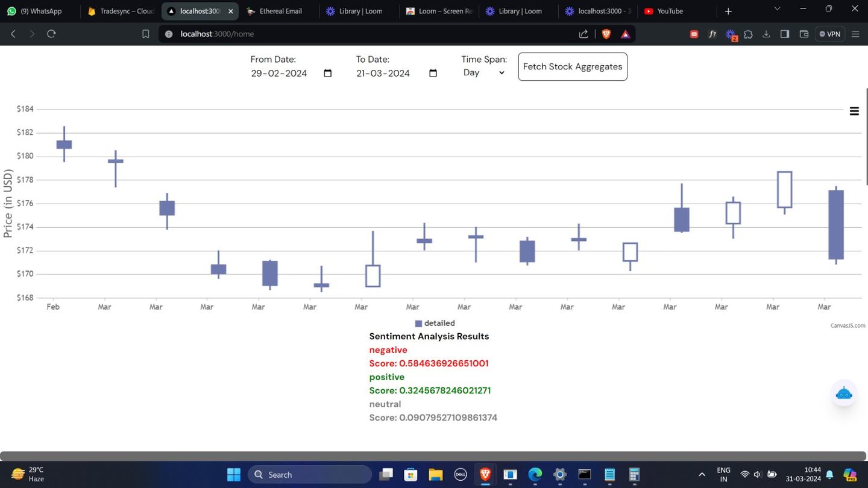Image resolution: width=868 pixels, height=488 pixels.
Task: Click the site information icon beside the URL
Action: click(169, 34)
